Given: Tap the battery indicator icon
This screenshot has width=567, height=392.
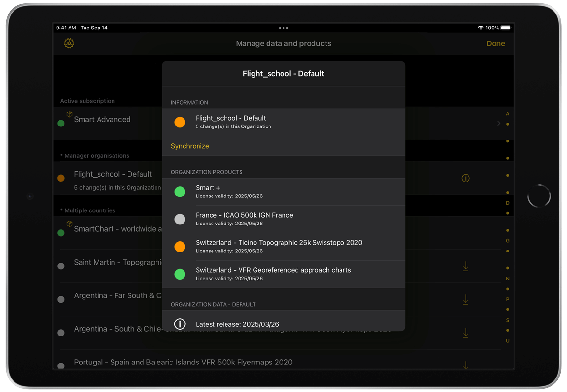Looking at the screenshot, I should point(506,28).
